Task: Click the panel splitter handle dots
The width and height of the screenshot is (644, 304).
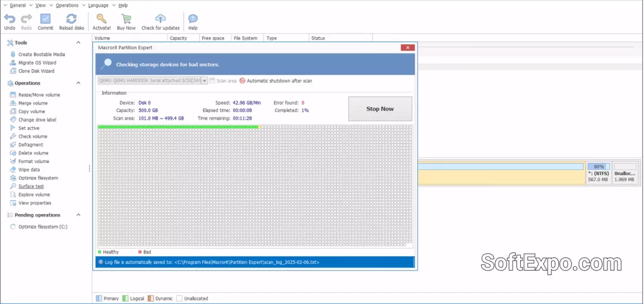Action: 89,169
